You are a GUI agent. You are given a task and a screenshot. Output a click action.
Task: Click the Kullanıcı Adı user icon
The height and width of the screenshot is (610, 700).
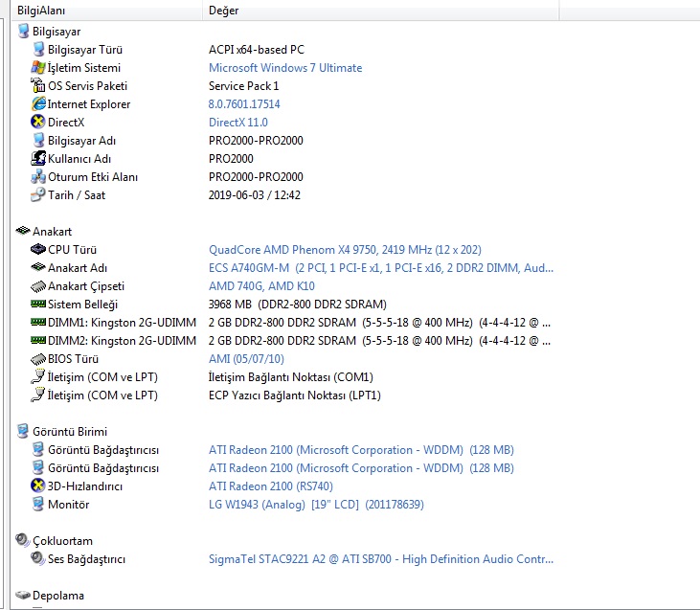tap(38, 159)
